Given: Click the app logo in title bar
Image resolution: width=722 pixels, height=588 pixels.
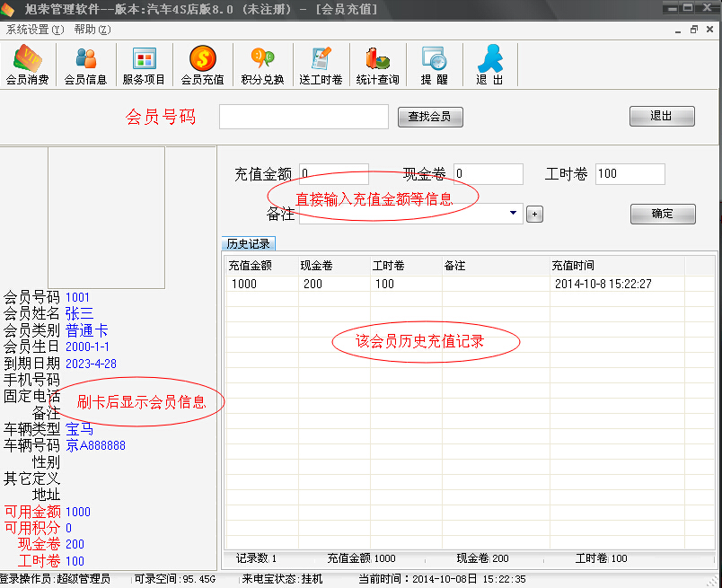Looking at the screenshot, I should (7, 9).
